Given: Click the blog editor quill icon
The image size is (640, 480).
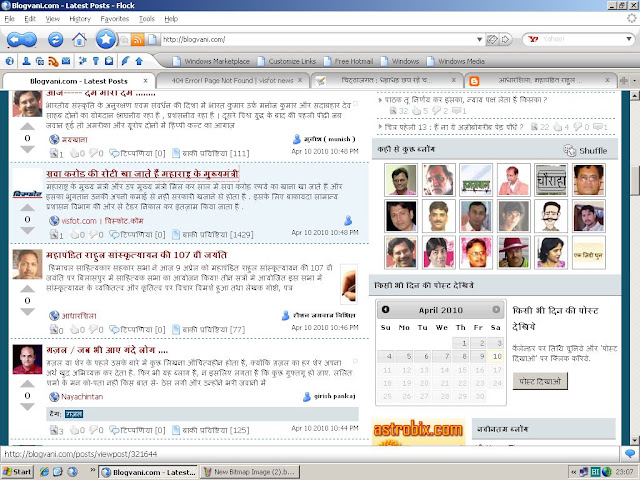Looking at the screenshot, I should coord(125,61).
